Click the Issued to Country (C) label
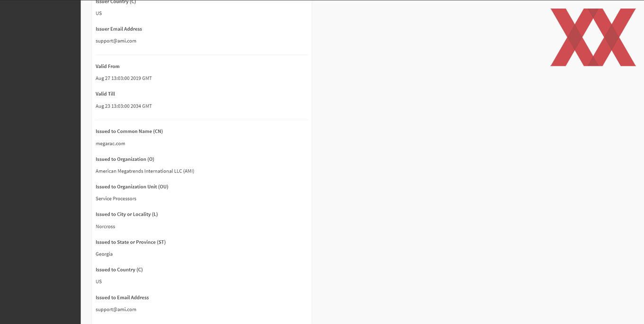 (119, 270)
